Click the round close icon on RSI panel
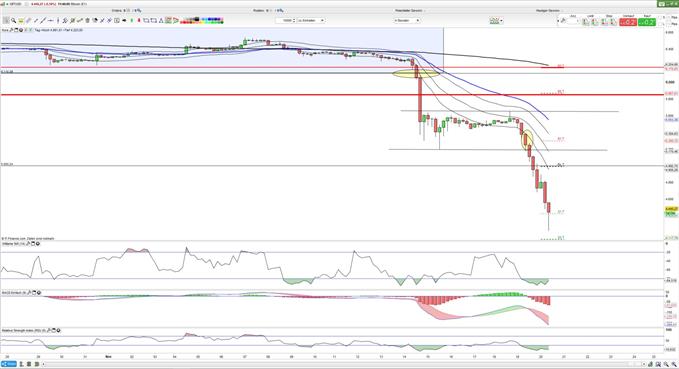Screen dimensions: 679x369 click(58, 330)
